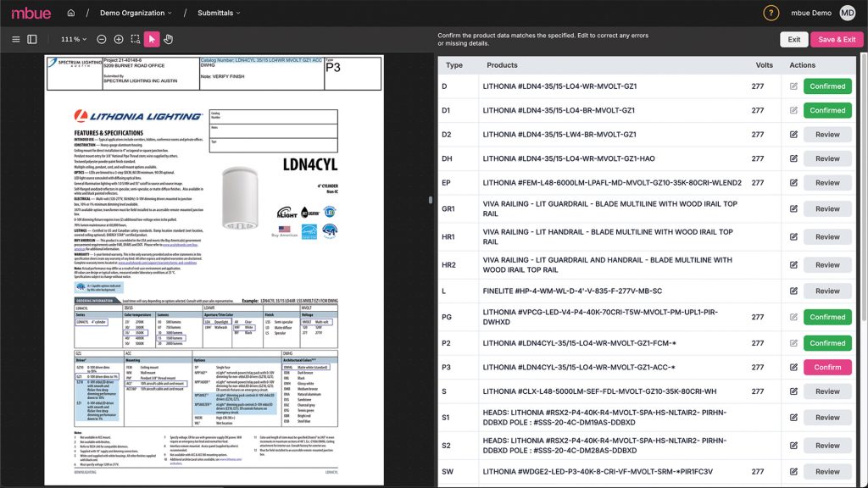Activate the arrow pointer select tool
The image size is (868, 488).
pyautogui.click(x=152, y=39)
